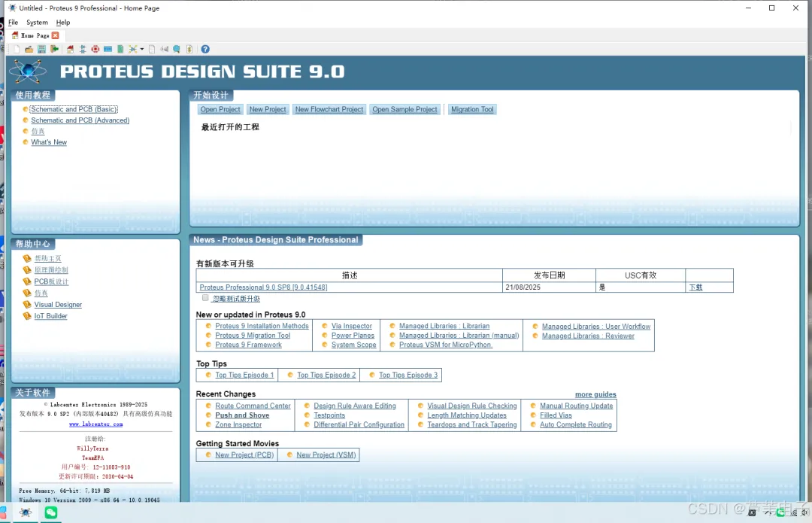Screen dimensions: 812x523
Task: Open IoT Builder help link
Action: click(x=51, y=315)
